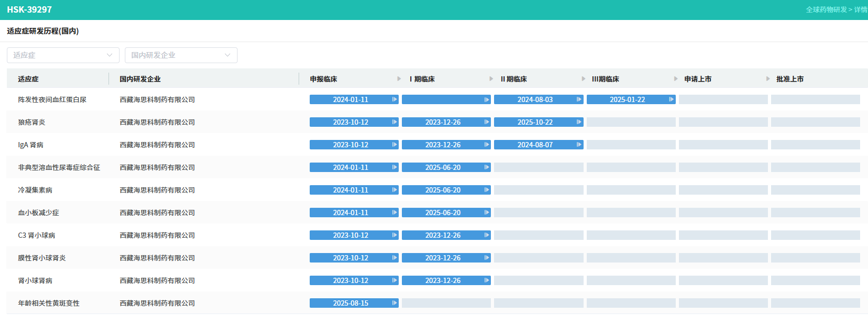Image resolution: width=868 pixels, height=323 pixels.
Task: Select the 狼疮肾炎 2023-10-12 phase bar
Action: click(x=350, y=122)
